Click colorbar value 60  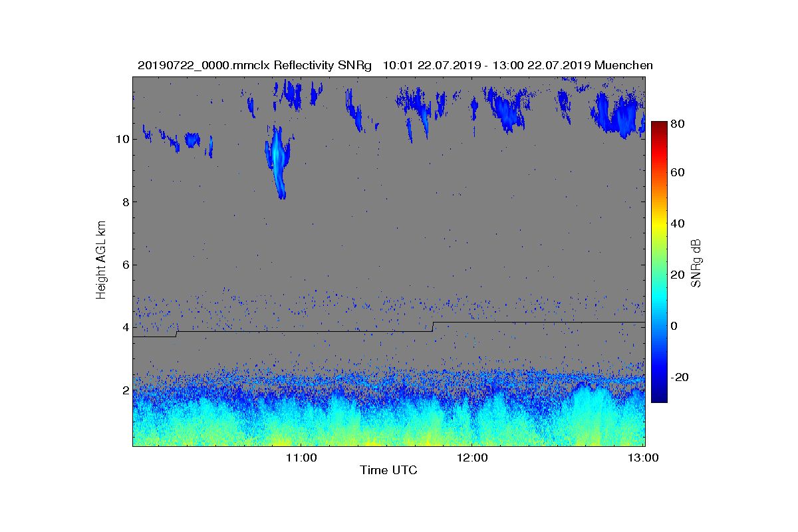[678, 173]
